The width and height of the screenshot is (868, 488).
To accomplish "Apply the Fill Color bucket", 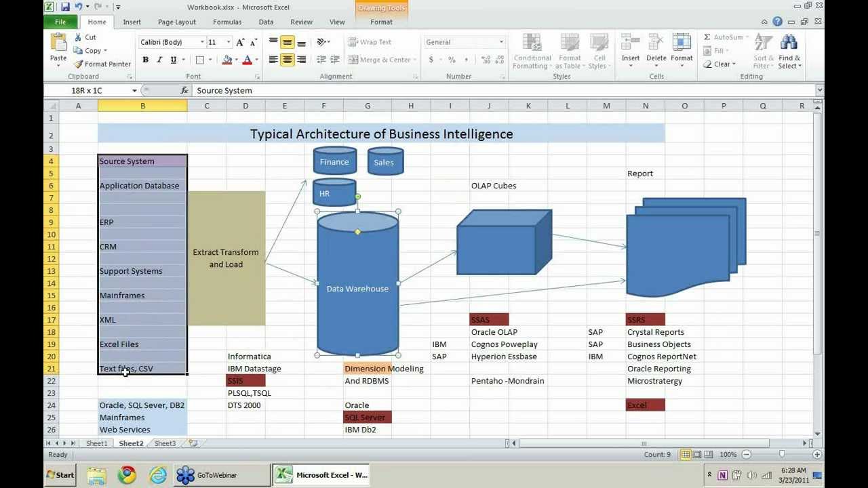I will pyautogui.click(x=227, y=60).
